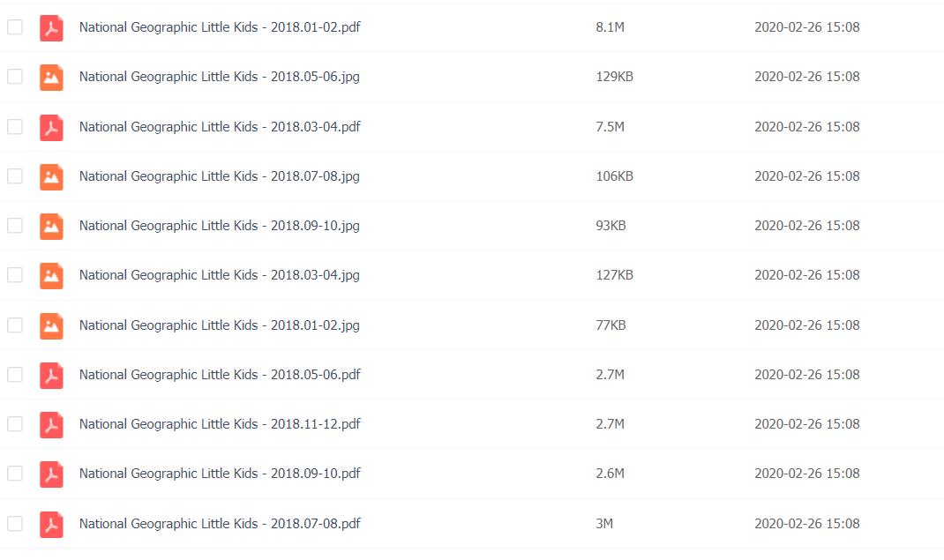
Task: Click PDF icon for 2018.01-02.pdf
Action: tap(51, 27)
